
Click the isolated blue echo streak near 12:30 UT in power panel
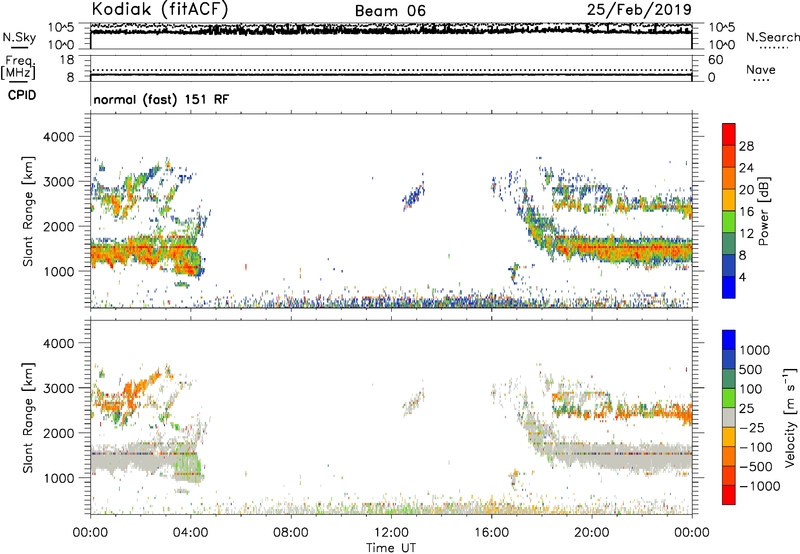[x=414, y=195]
